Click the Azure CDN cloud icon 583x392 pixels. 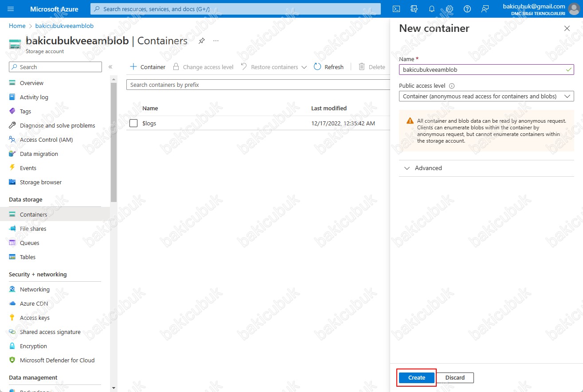pos(12,303)
